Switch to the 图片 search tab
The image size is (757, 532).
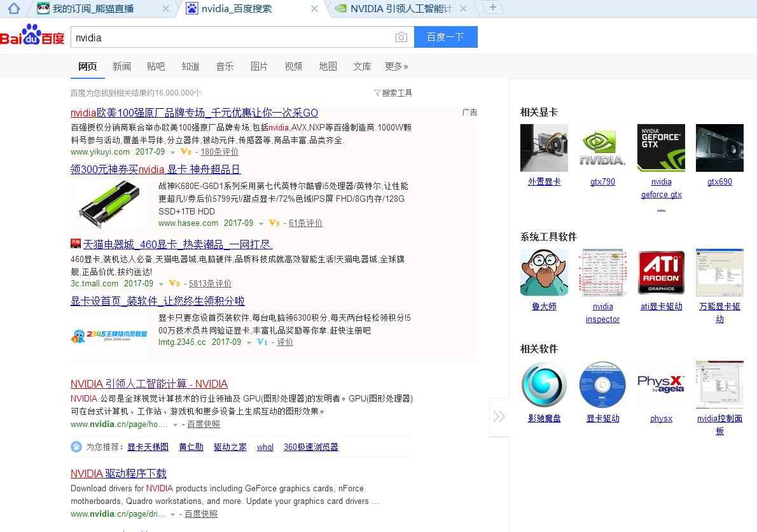259,66
